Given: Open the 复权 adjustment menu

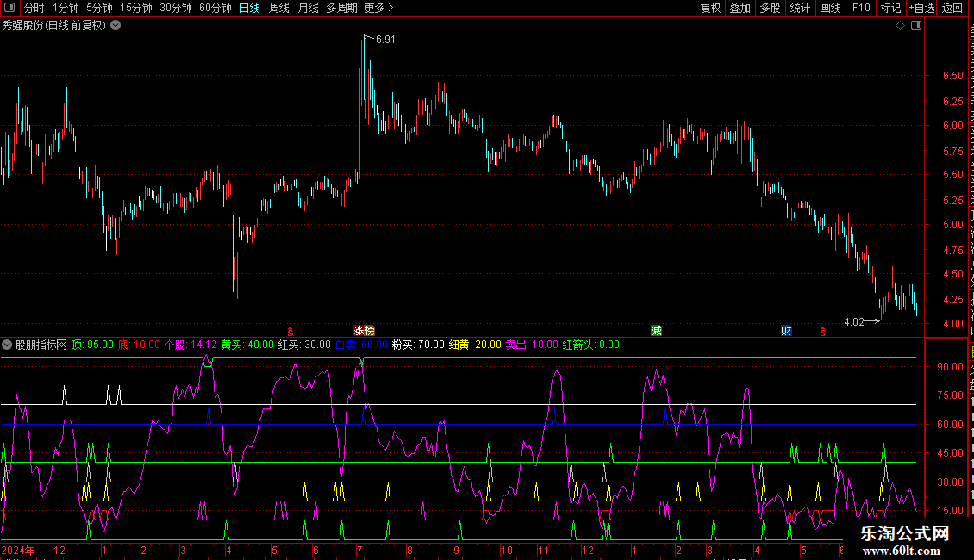Looking at the screenshot, I should click(x=710, y=8).
